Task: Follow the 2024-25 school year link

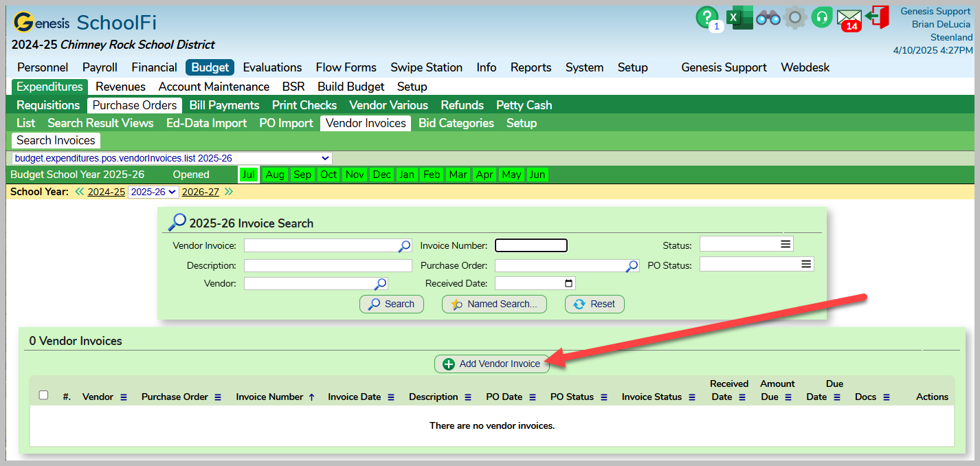Action: pyautogui.click(x=107, y=192)
